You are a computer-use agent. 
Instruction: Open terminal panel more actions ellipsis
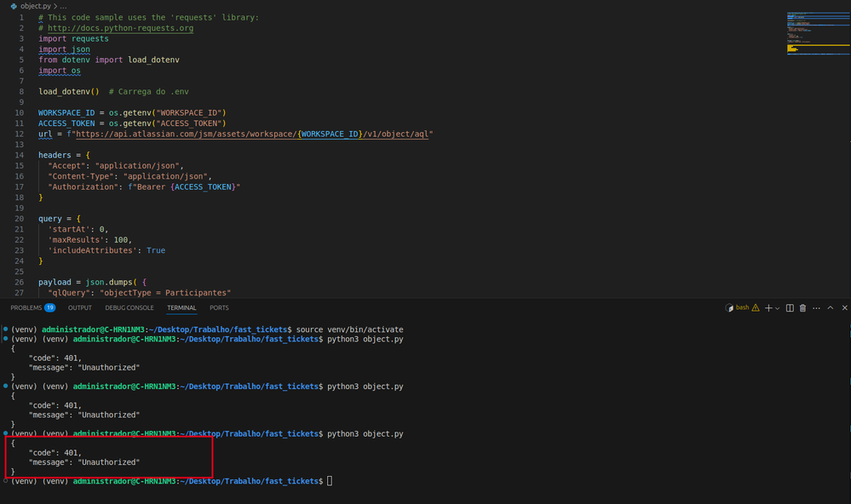coord(816,307)
